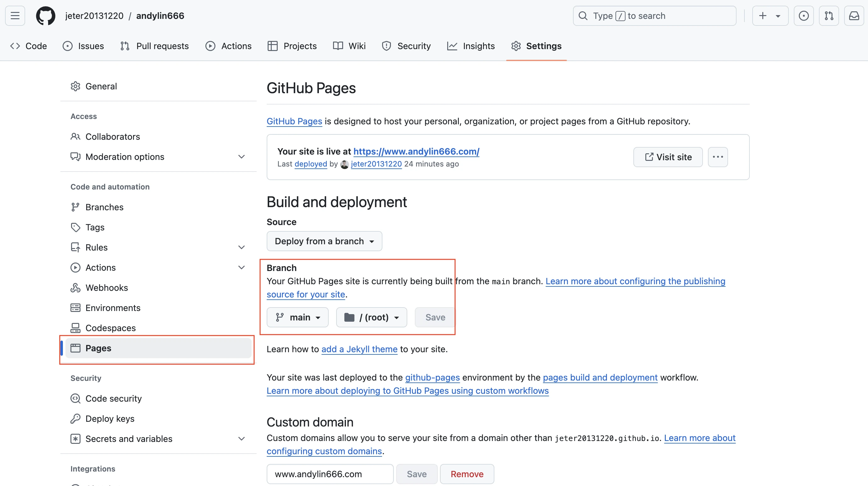Click the custom domain input field
Image resolution: width=868 pixels, height=486 pixels.
(330, 474)
